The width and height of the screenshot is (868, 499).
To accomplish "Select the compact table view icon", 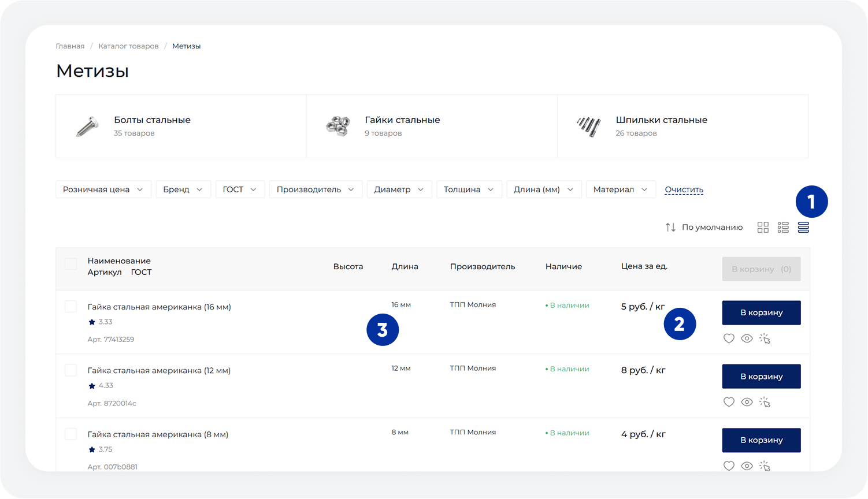I will coord(803,228).
